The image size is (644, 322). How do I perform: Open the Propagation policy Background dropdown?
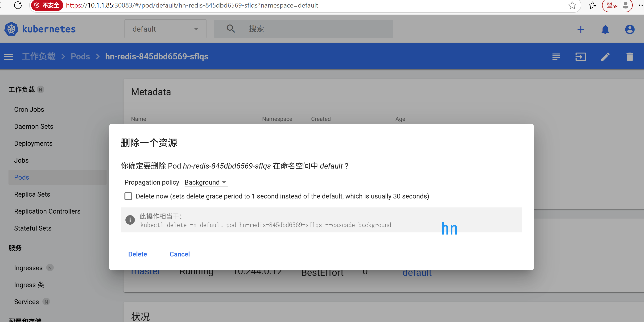point(206,182)
